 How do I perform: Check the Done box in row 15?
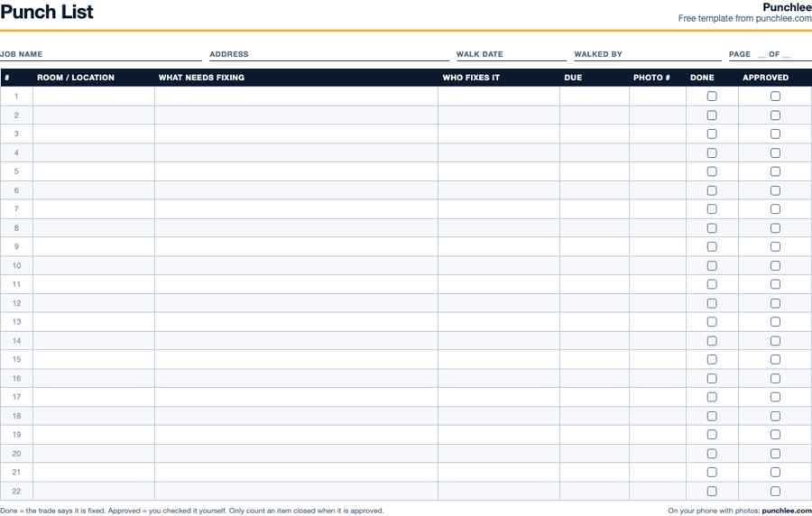coord(712,360)
